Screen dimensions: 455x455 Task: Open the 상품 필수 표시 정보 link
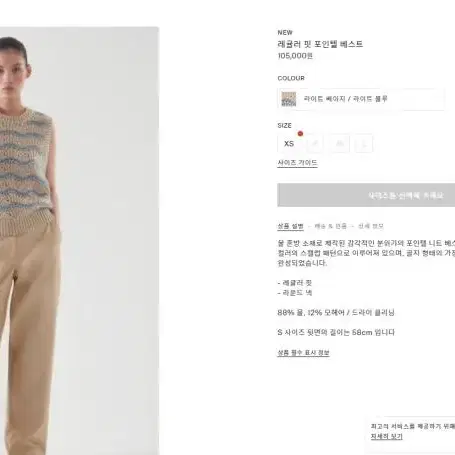[x=303, y=353]
